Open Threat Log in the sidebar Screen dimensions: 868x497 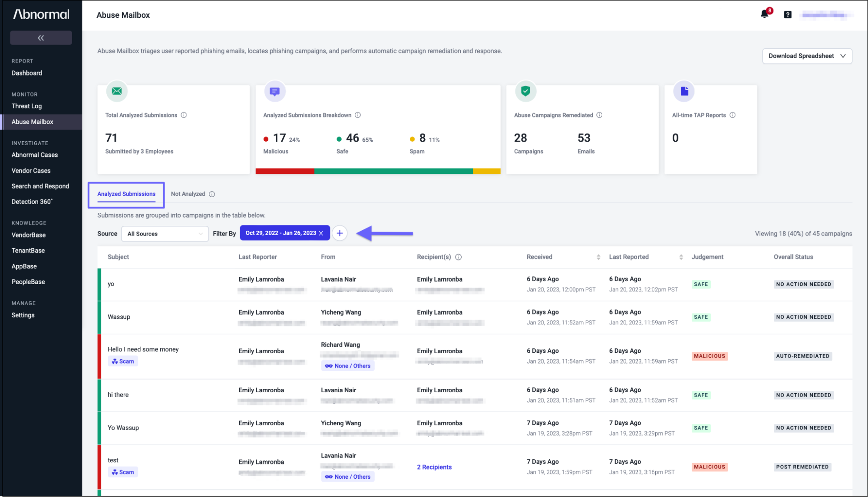tap(26, 106)
